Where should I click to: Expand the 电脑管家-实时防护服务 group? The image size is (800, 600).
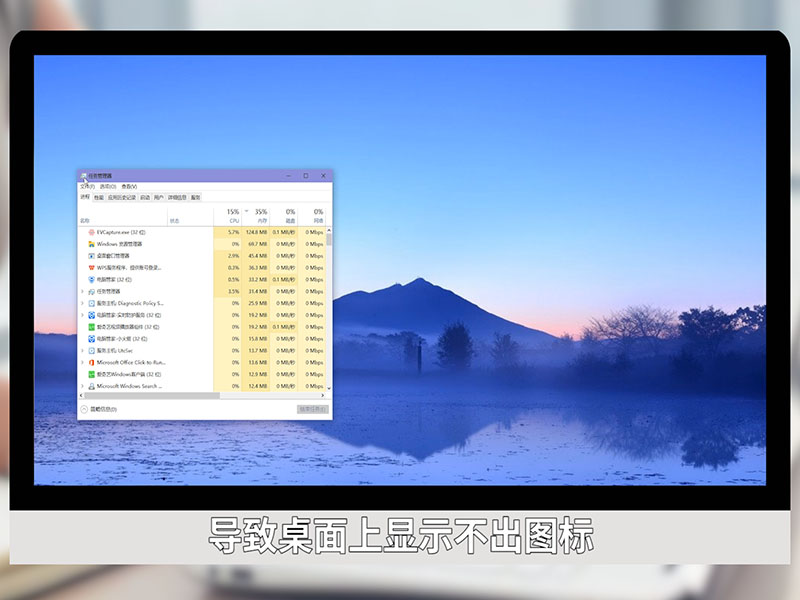83,315
